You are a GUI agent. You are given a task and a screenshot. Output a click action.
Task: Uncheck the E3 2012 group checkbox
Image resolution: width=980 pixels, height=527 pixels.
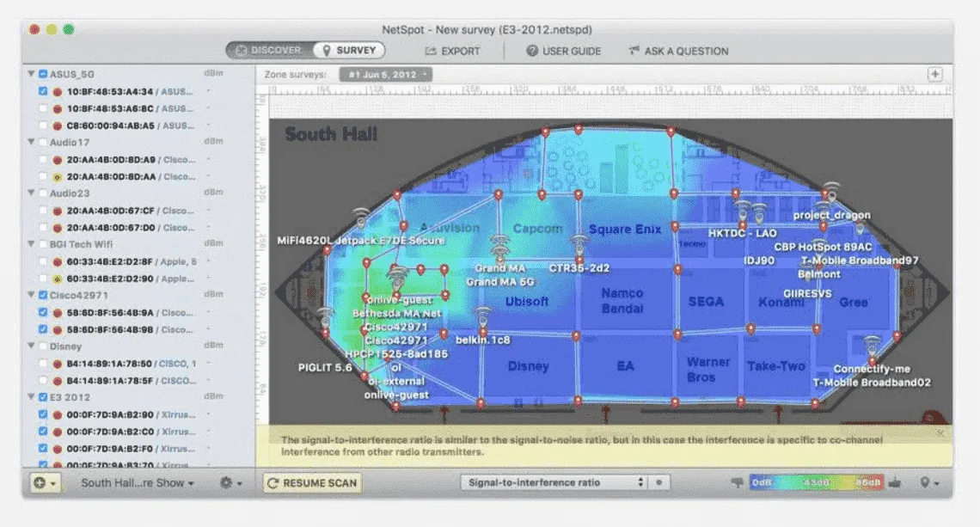(42, 397)
